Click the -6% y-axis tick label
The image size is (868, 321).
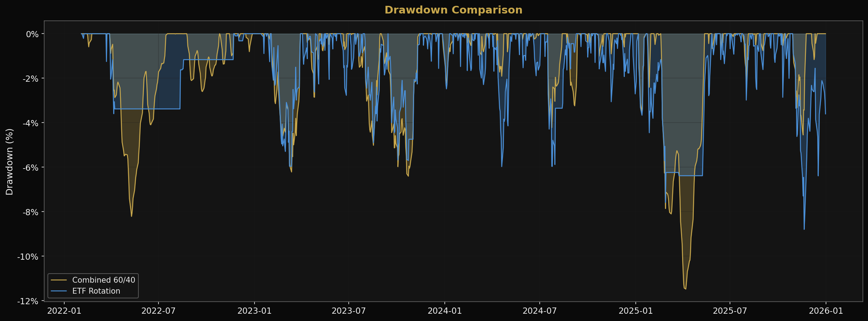(31, 168)
